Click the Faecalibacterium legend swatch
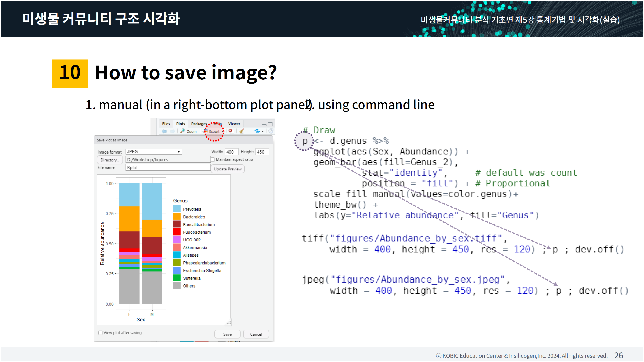644x362 pixels. point(177,224)
